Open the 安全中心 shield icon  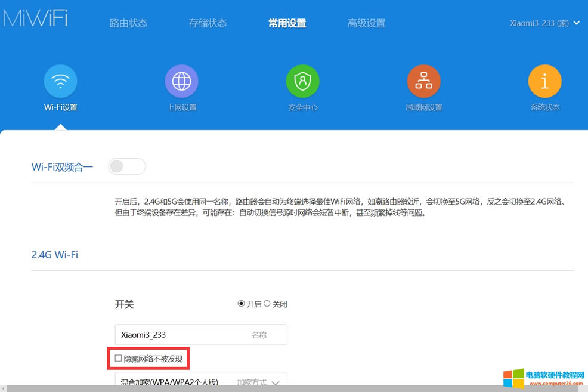point(302,82)
